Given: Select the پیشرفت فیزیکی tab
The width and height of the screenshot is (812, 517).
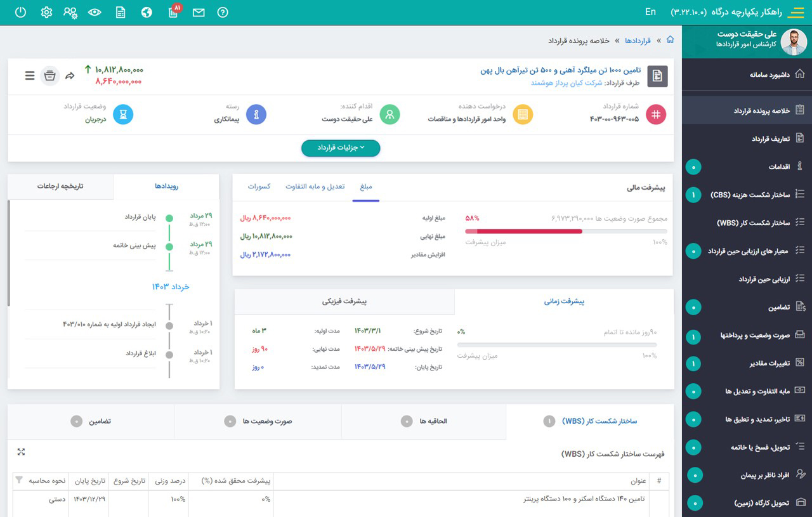Looking at the screenshot, I should (345, 301).
